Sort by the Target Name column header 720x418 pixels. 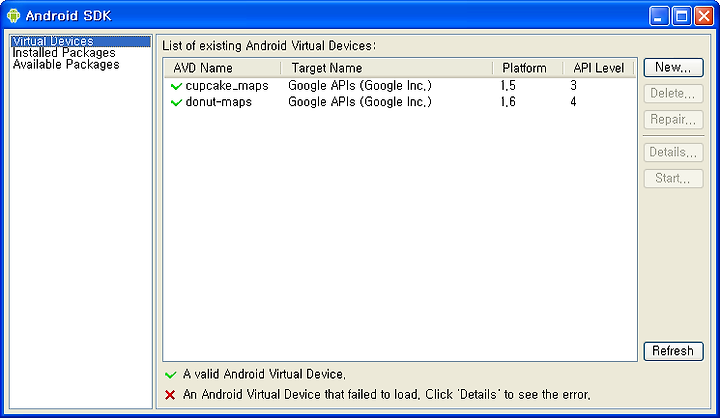(x=387, y=68)
